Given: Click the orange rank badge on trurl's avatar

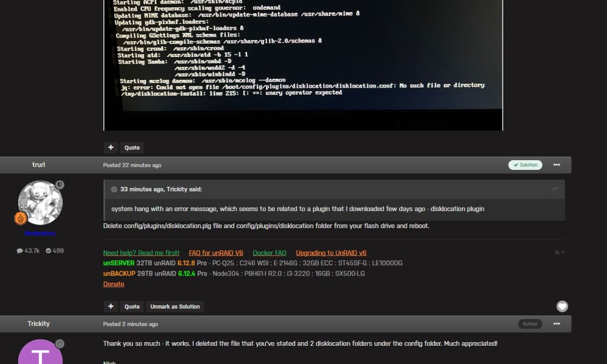Looking at the screenshot, I should [x=21, y=218].
